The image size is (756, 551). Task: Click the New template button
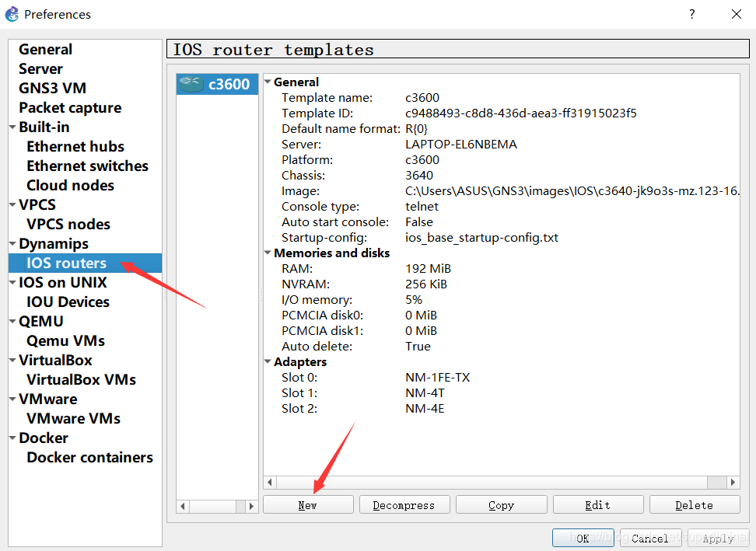(308, 505)
